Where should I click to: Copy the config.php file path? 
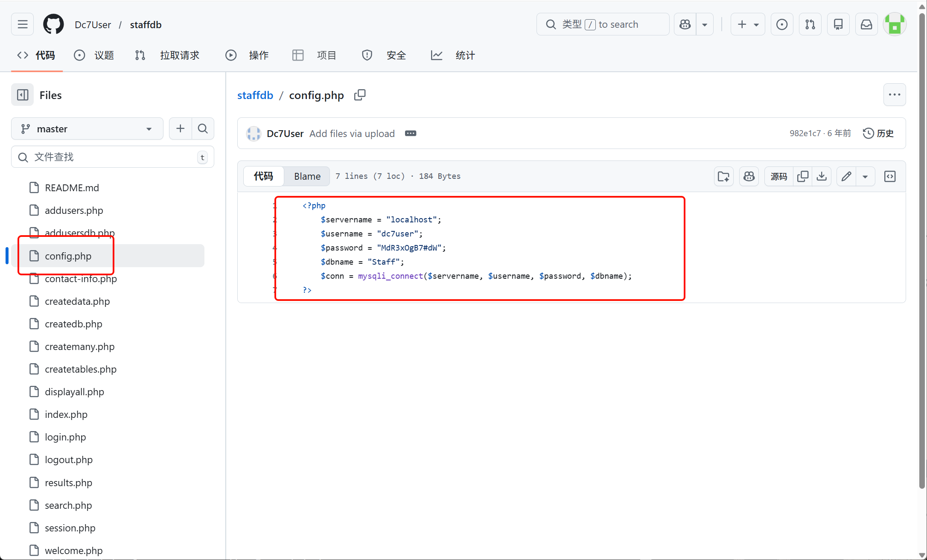360,95
